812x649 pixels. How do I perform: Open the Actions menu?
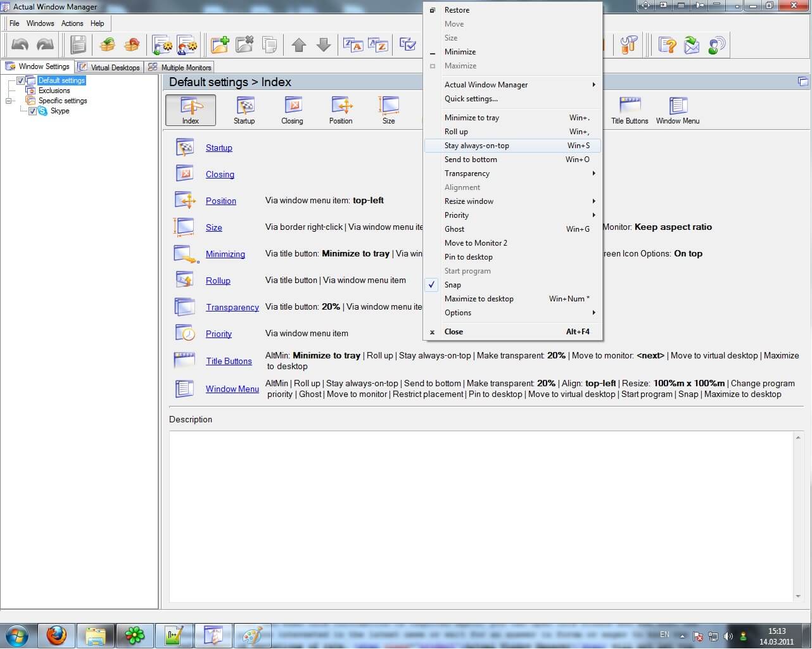tap(72, 23)
